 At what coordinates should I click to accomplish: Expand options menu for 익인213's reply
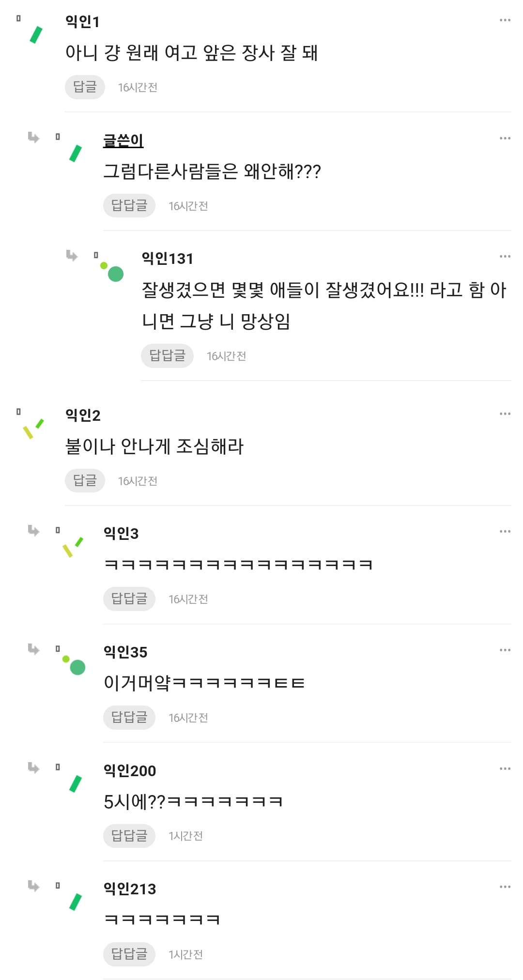(505, 887)
